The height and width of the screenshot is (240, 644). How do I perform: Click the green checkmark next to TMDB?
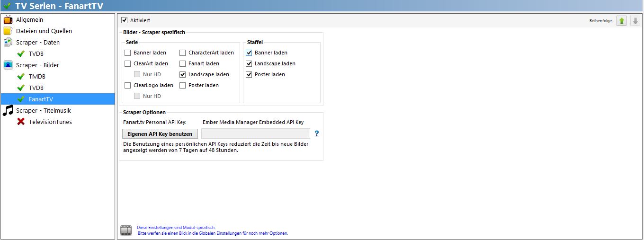point(21,77)
